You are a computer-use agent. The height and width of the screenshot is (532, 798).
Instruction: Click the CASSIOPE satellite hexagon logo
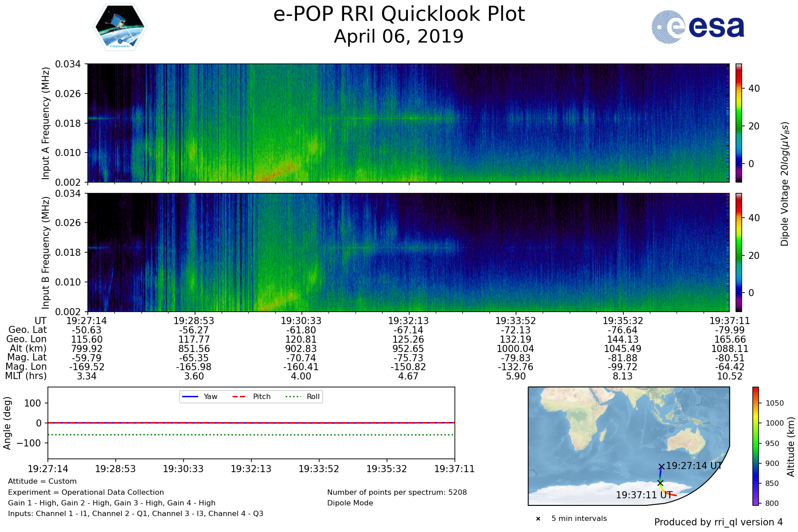click(120, 27)
